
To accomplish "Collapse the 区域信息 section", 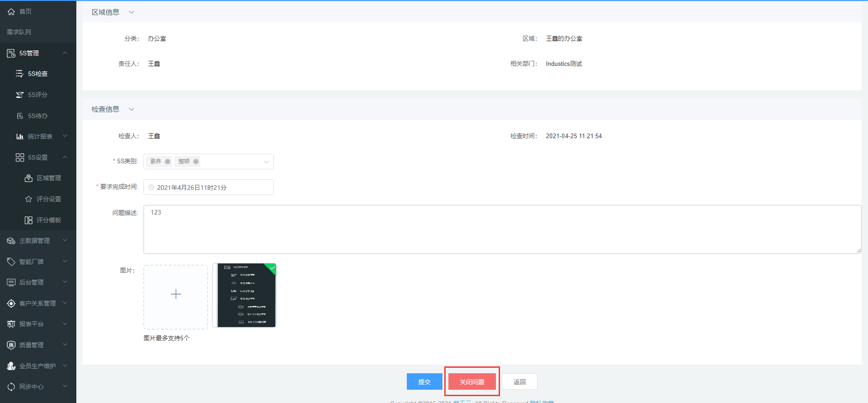I will 131,12.
